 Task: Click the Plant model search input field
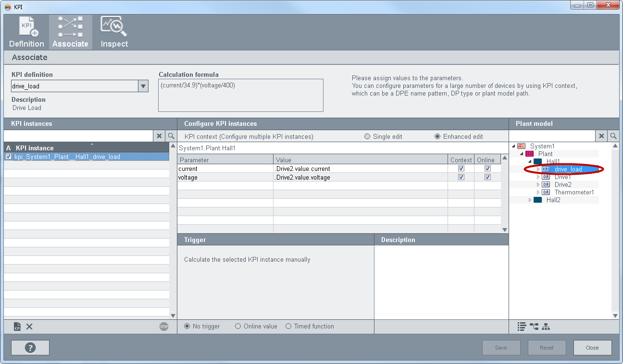point(552,136)
